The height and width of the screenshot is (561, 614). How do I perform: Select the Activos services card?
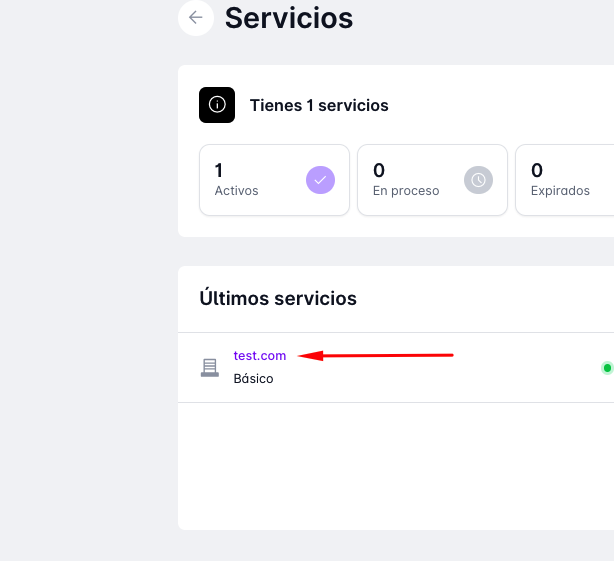point(274,180)
